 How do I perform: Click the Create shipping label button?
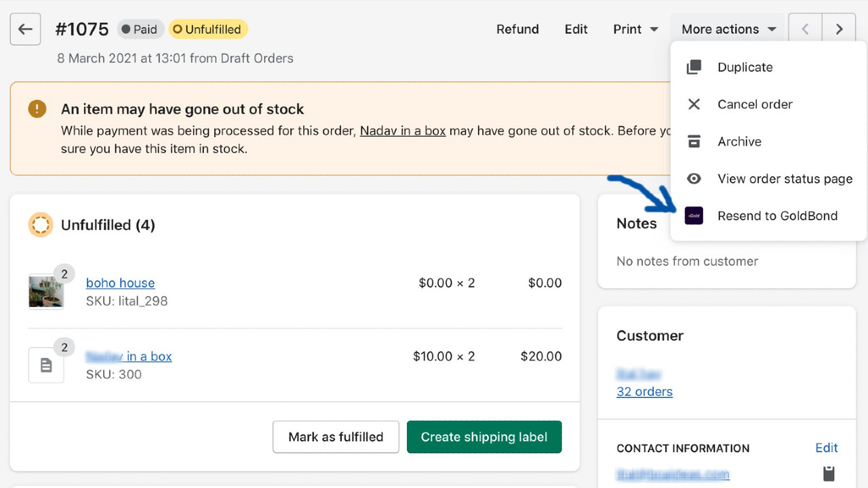484,436
